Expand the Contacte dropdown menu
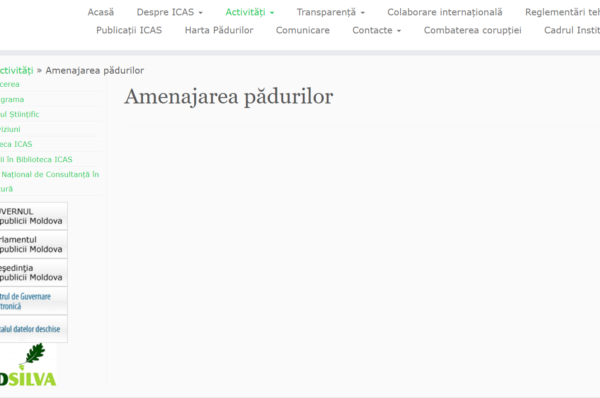600x398 pixels. [x=377, y=30]
